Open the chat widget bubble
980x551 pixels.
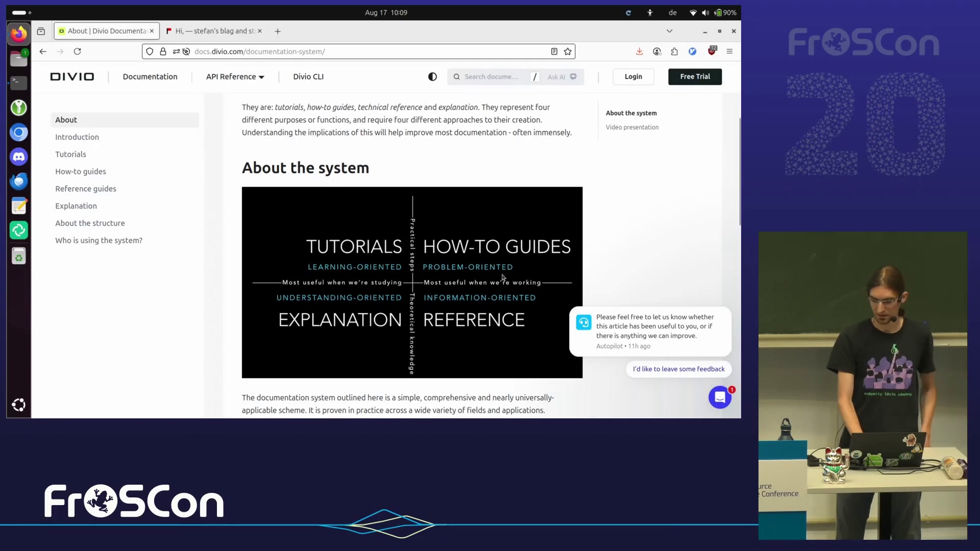point(720,397)
